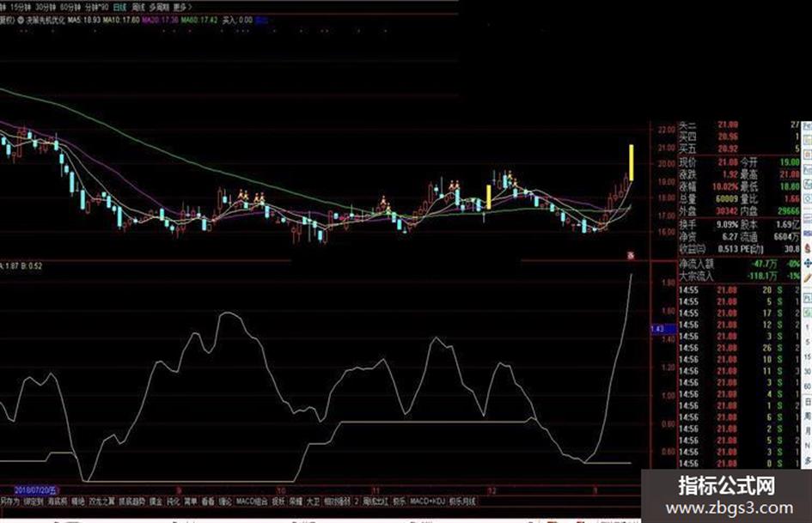The image size is (812, 523).
Task: Click the 绑定到 template button
Action: [x=34, y=502]
